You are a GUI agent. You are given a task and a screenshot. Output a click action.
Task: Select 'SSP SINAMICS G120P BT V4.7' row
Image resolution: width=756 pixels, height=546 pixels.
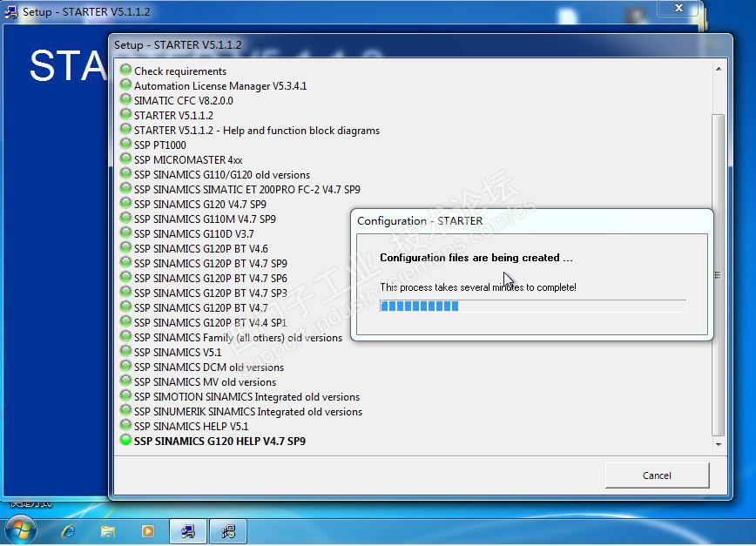(200, 308)
